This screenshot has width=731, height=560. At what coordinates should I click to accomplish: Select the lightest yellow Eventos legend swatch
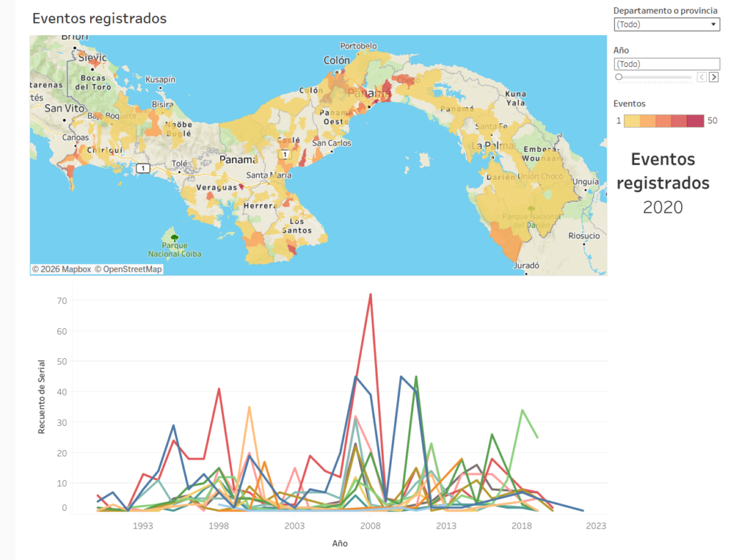pos(632,121)
